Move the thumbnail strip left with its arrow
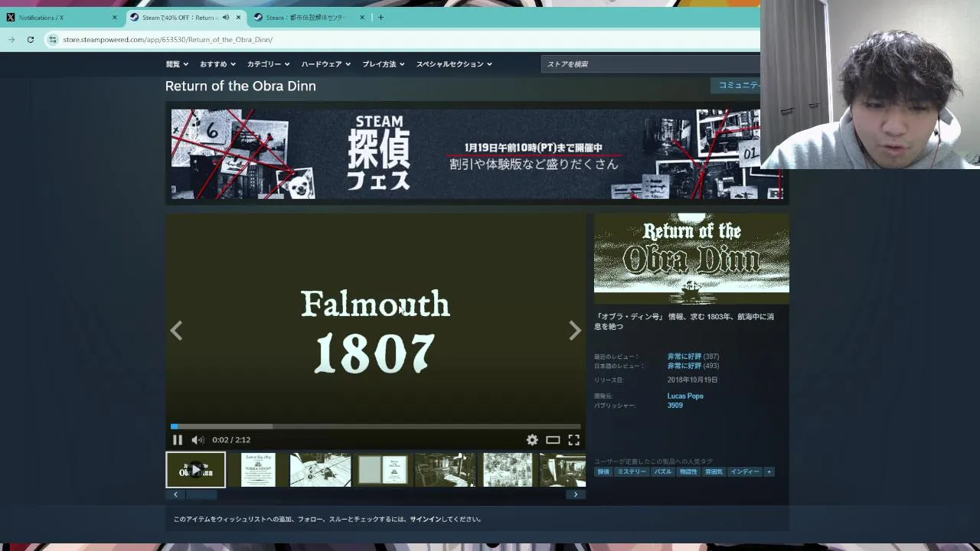Image resolution: width=980 pixels, height=551 pixels. point(175,494)
